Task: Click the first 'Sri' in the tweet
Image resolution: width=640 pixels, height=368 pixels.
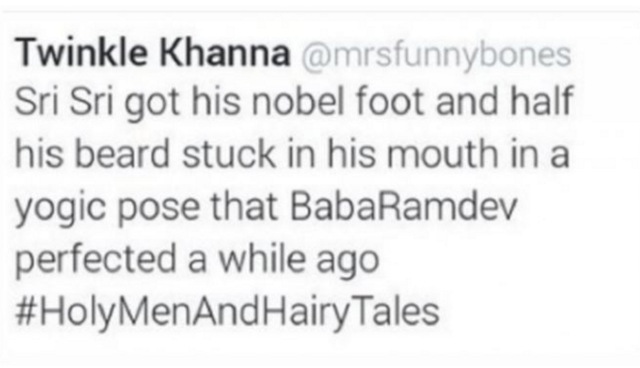Action: coord(38,102)
